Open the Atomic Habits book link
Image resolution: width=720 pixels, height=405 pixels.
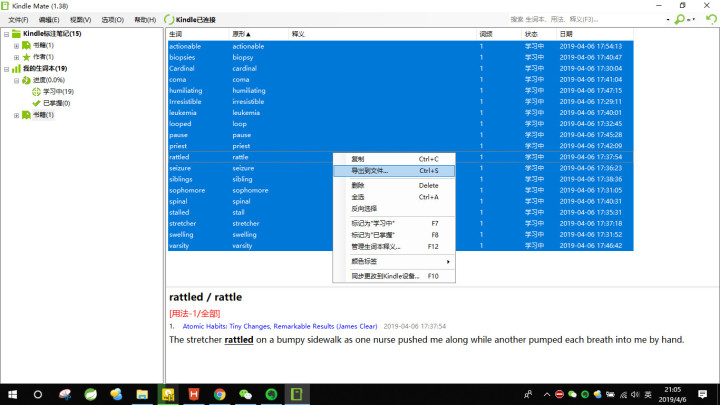click(280, 326)
